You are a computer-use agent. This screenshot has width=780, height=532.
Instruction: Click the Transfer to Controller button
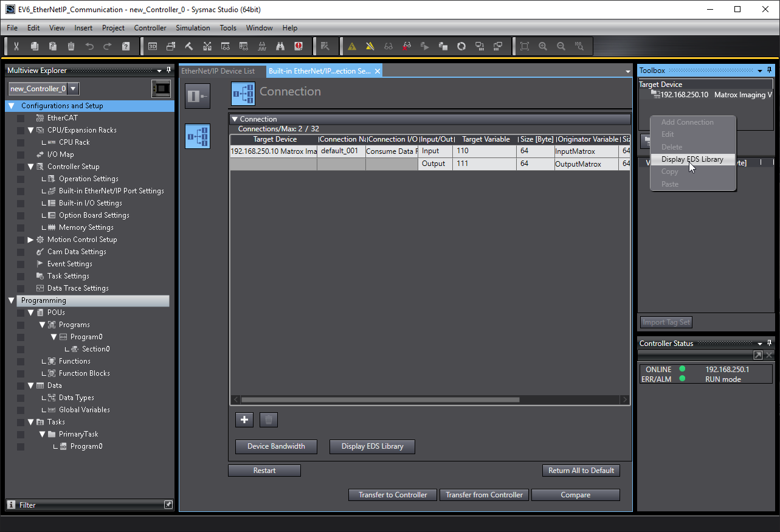(393, 495)
